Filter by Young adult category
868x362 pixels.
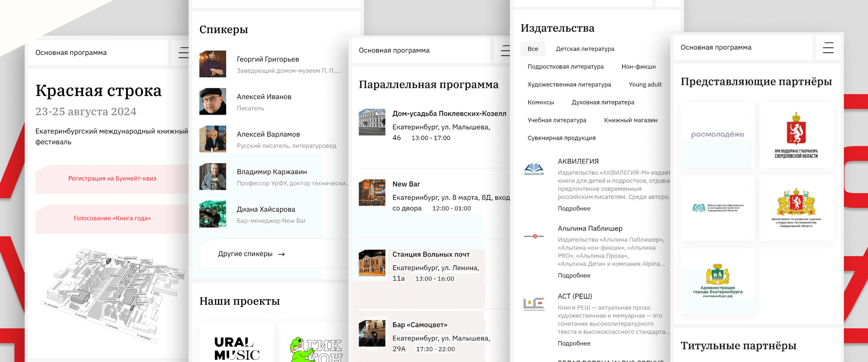tap(645, 84)
